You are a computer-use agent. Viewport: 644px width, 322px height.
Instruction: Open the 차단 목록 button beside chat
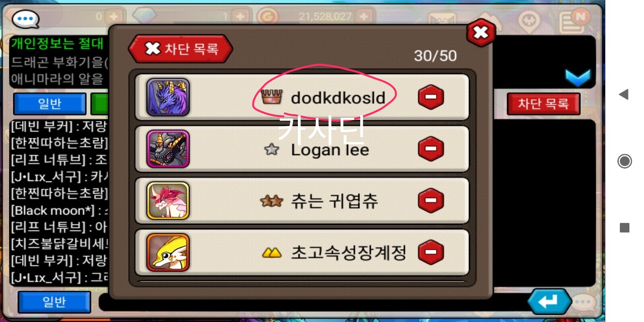click(x=543, y=104)
